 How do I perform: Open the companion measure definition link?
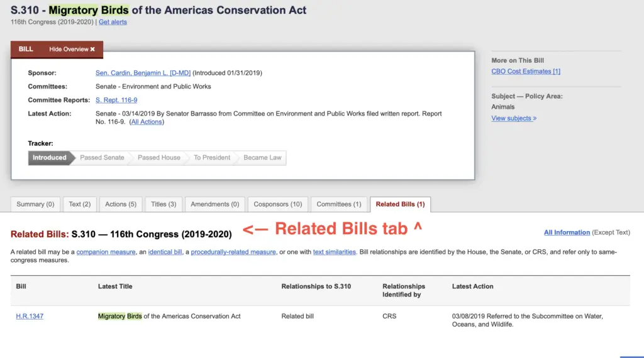click(106, 252)
